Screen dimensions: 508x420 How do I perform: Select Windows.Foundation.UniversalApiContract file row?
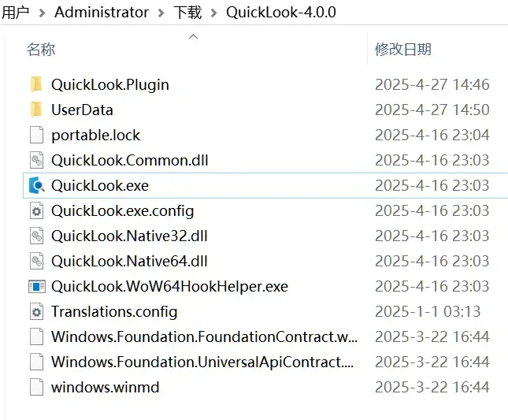coord(265,362)
